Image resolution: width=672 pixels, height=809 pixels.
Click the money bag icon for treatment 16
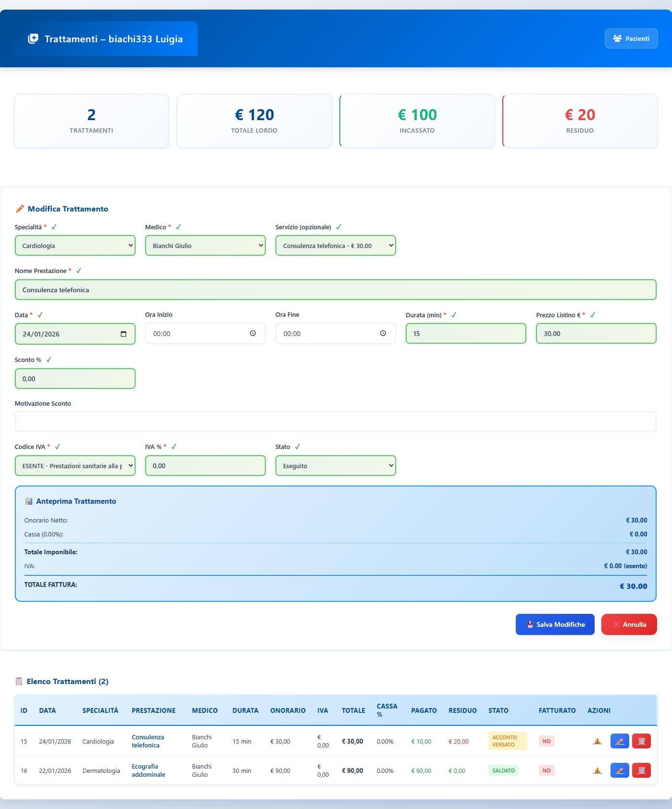coord(597,771)
